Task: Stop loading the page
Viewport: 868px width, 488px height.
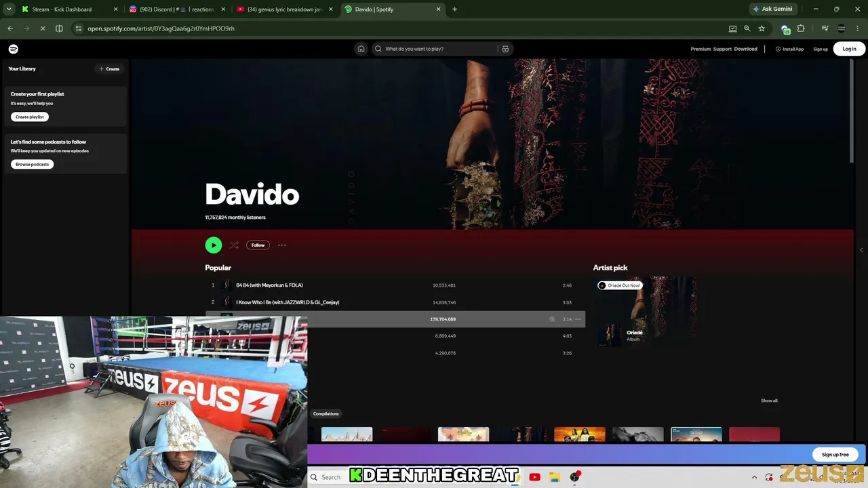Action: [x=42, y=28]
